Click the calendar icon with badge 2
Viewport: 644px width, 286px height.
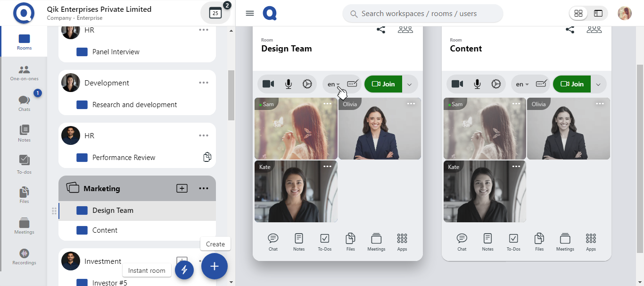[x=215, y=13]
